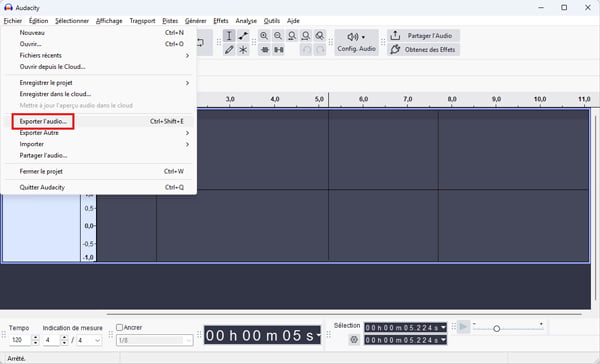The width and height of the screenshot is (600, 364).
Task: Click Trim audio outside selection icon
Action: click(x=264, y=50)
